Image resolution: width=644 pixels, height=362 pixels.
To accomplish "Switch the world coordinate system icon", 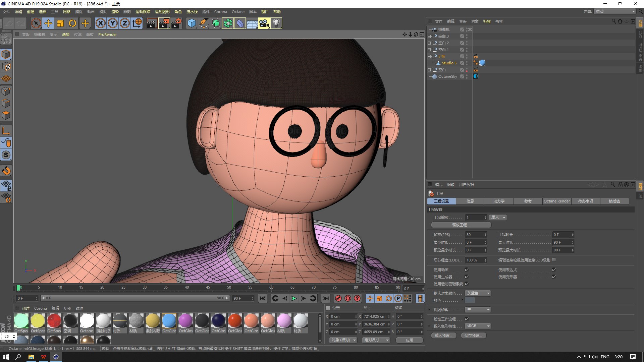I will 137,23.
